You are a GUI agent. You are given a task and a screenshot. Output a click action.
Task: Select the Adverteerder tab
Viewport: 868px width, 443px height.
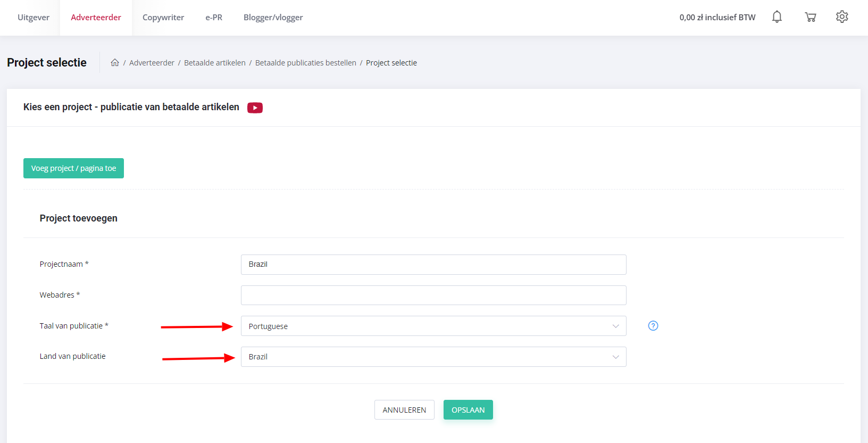click(96, 18)
